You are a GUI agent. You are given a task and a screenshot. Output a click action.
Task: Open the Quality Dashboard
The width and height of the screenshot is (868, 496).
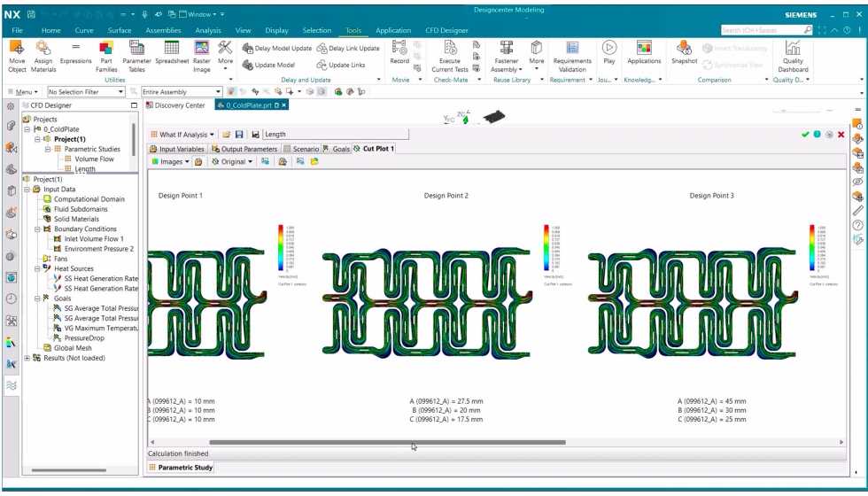pyautogui.click(x=793, y=57)
